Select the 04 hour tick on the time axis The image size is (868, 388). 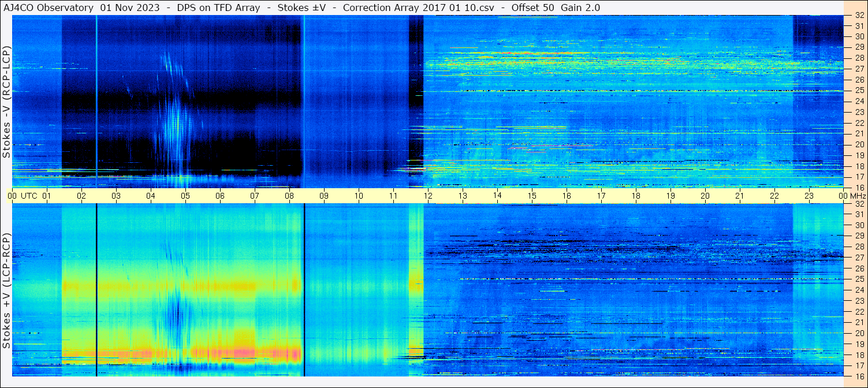pos(151,196)
